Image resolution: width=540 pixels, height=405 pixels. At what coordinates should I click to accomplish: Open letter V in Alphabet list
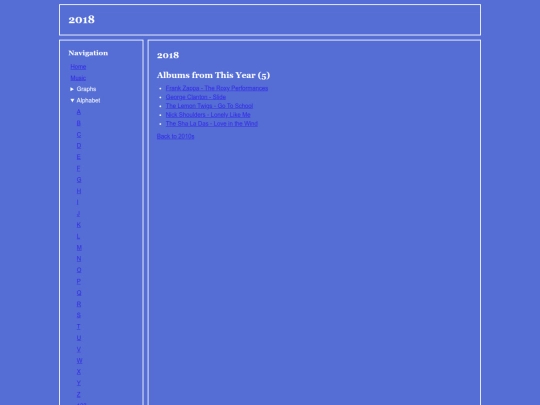79,349
